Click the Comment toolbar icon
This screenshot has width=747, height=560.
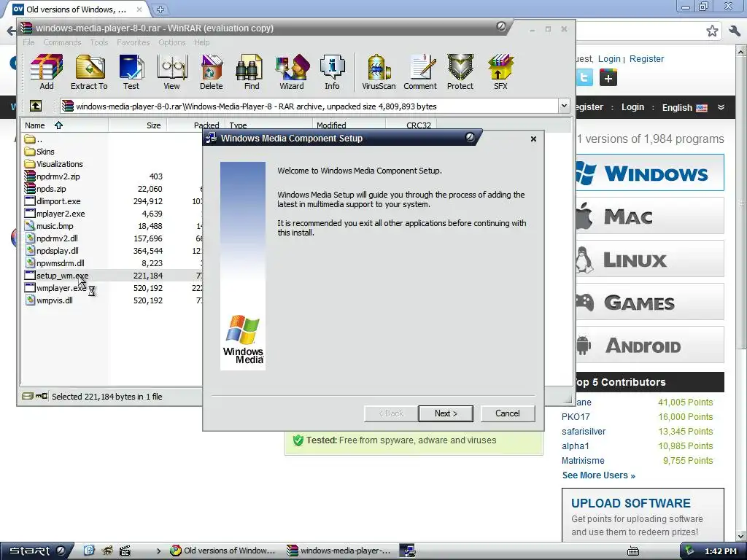pos(420,72)
